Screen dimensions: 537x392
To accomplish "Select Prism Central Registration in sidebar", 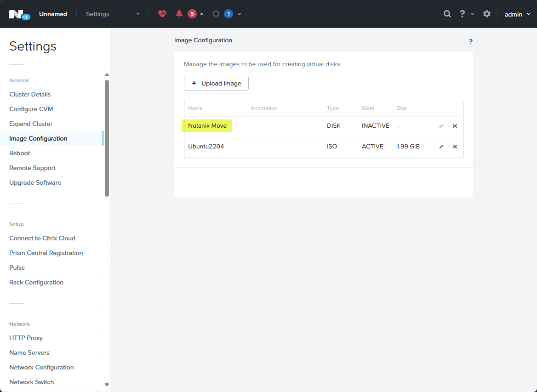I will 46,253.
